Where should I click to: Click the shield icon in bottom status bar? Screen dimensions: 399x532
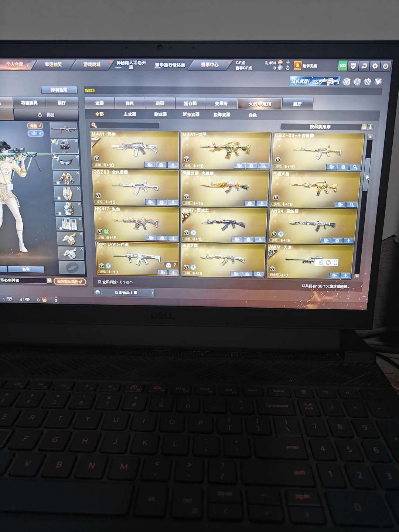(10, 299)
